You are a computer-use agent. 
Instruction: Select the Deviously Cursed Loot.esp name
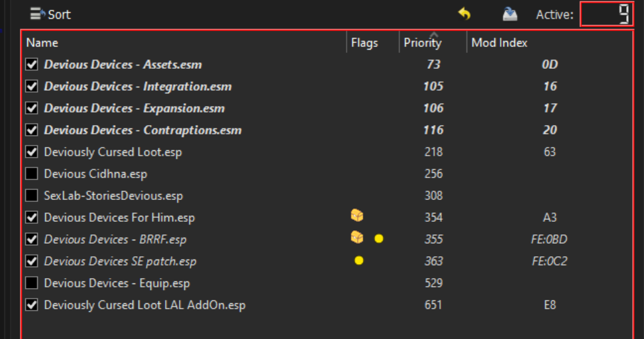pos(113,152)
